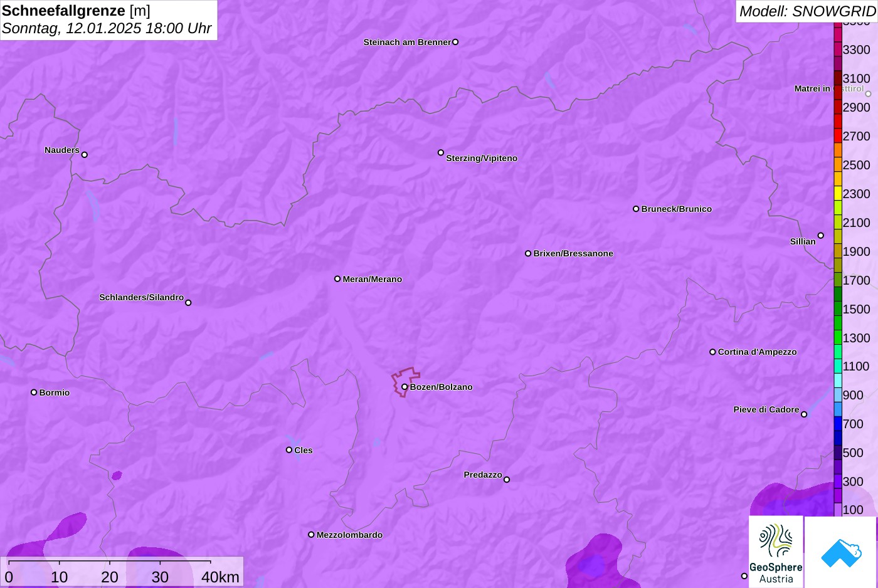Click the '20' scale bar label
The width and height of the screenshot is (878, 588).
[110, 577]
